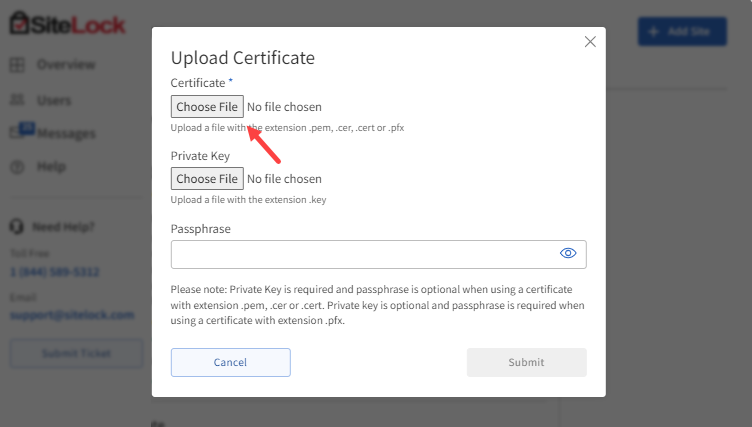Click the support@sitelock.com email link

tap(72, 314)
